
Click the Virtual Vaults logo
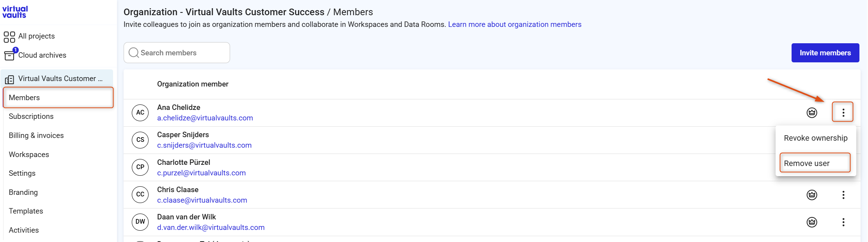15,12
